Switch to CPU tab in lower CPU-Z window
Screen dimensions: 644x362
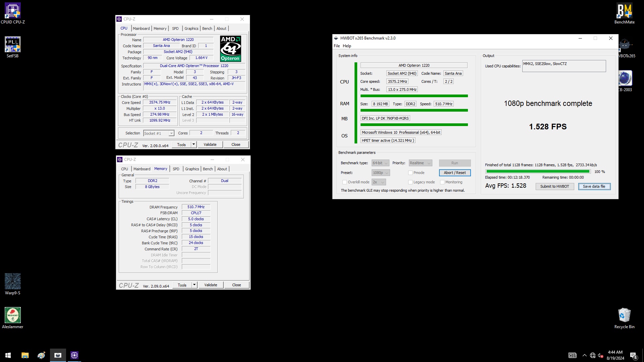124,169
